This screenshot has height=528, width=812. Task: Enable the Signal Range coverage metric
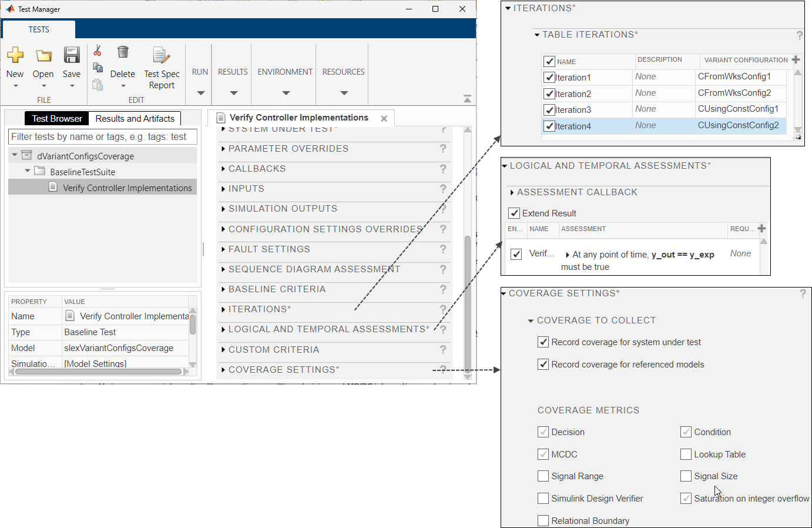[543, 476]
